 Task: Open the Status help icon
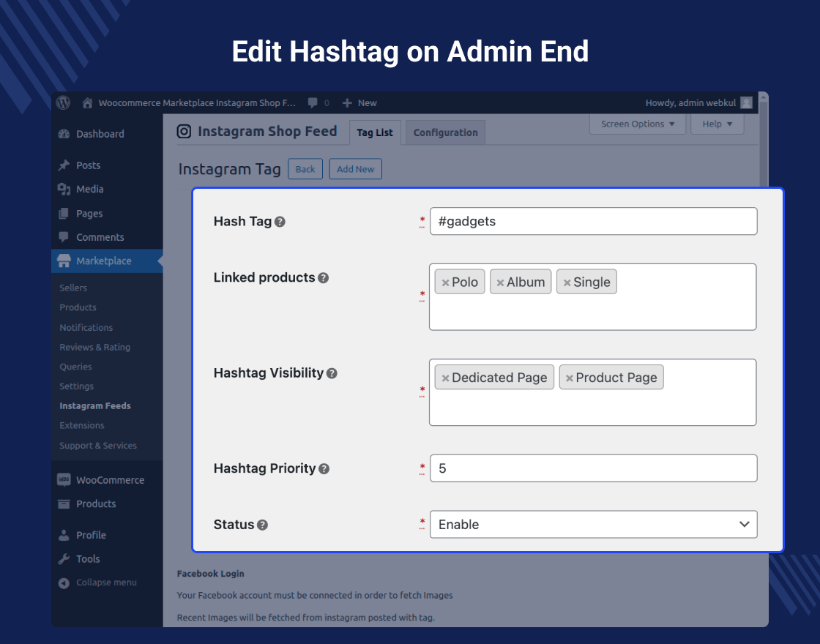[x=263, y=525]
